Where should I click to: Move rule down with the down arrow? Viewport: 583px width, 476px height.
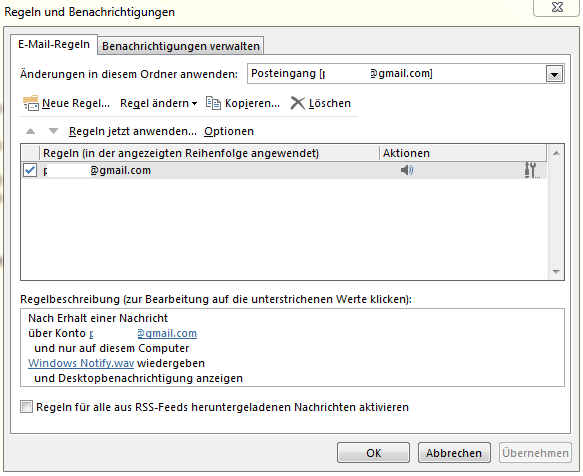(x=54, y=131)
